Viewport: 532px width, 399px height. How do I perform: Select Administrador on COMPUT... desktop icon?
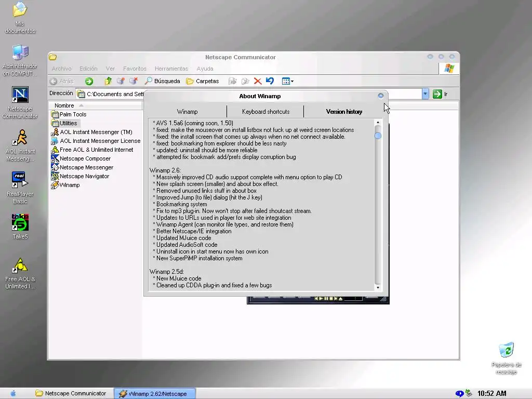20,60
